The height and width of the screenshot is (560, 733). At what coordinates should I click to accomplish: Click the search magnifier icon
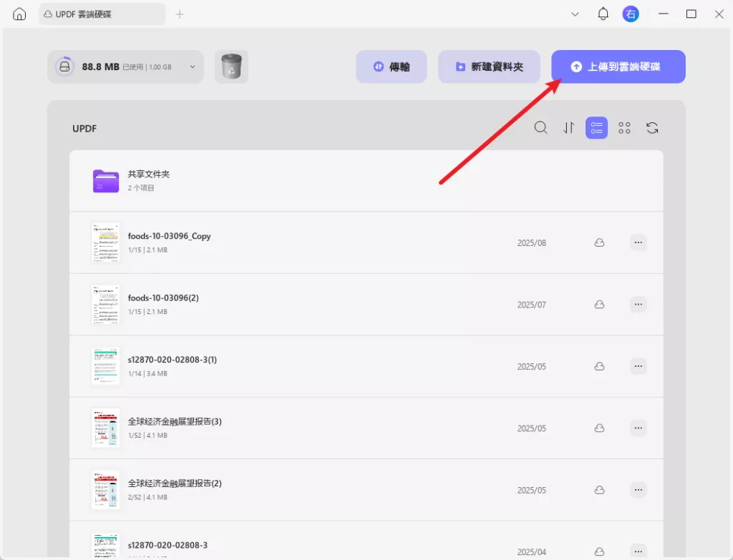pos(541,127)
